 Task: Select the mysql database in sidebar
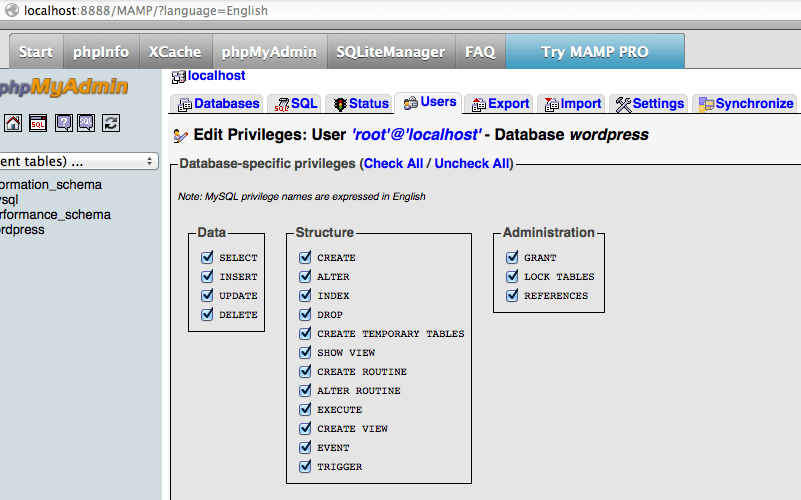pos(9,200)
